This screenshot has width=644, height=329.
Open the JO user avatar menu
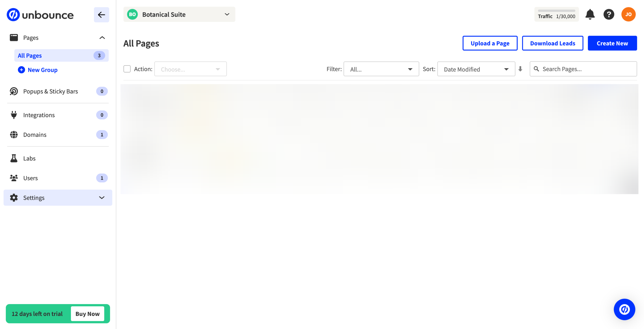[x=628, y=14]
